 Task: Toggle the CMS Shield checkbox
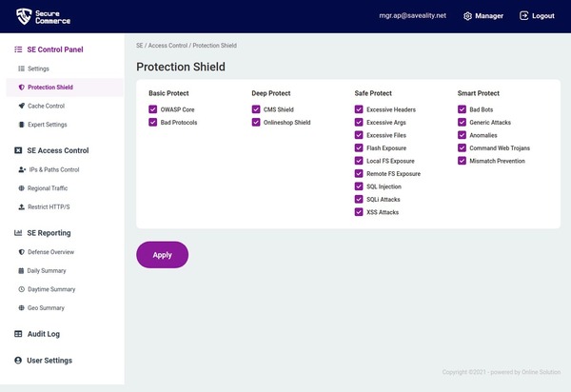256,109
